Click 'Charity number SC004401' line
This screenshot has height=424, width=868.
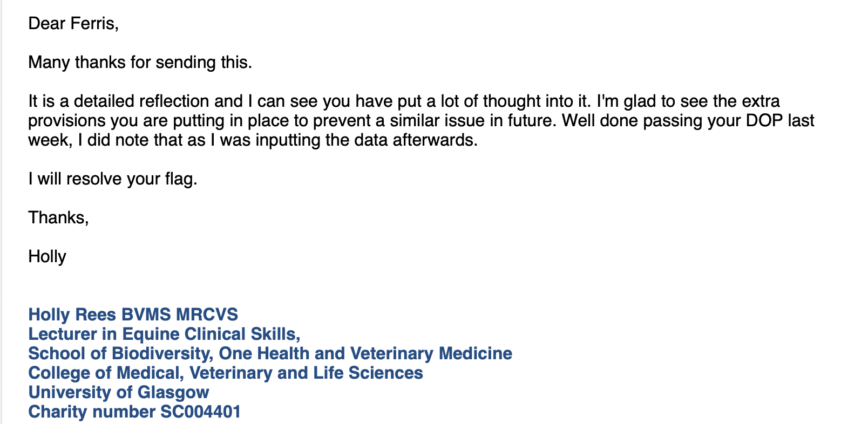tap(134, 412)
